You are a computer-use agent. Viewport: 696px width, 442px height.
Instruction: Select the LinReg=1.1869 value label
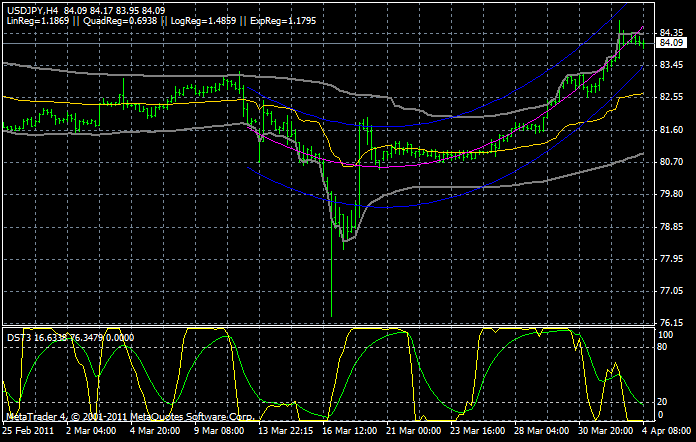[x=38, y=21]
